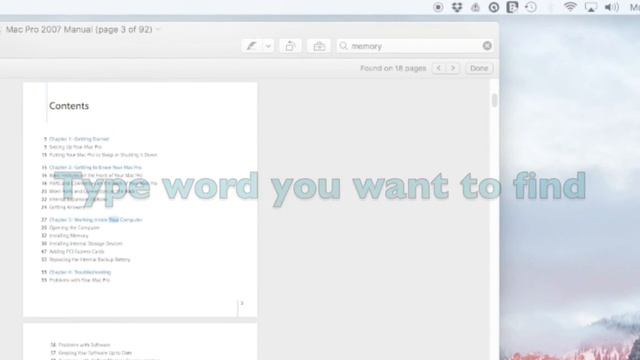The width and height of the screenshot is (640, 360).
Task: Open the Time Machine menu bar icon
Action: (x=531, y=7)
